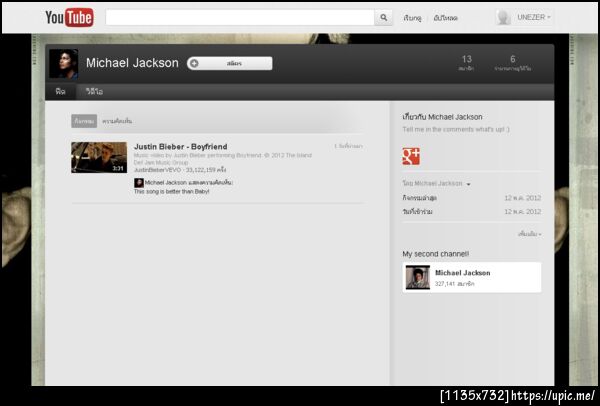Switch to the feed tab
The height and width of the screenshot is (406, 600).
(x=60, y=92)
